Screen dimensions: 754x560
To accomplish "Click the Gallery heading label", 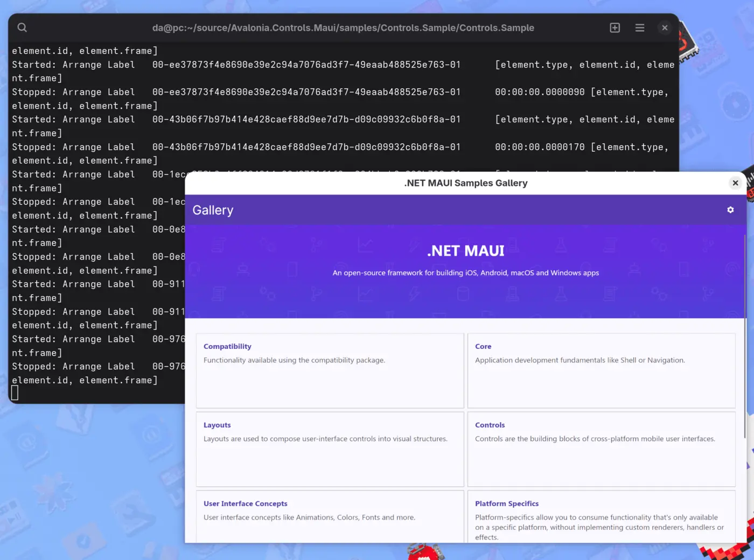I will coord(213,210).
